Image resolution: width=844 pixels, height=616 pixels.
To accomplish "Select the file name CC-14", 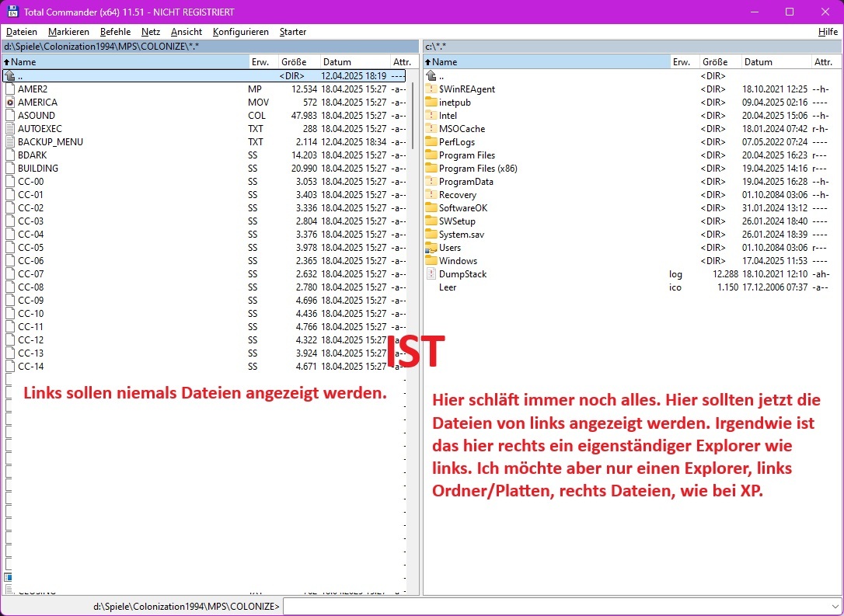I will tap(30, 367).
